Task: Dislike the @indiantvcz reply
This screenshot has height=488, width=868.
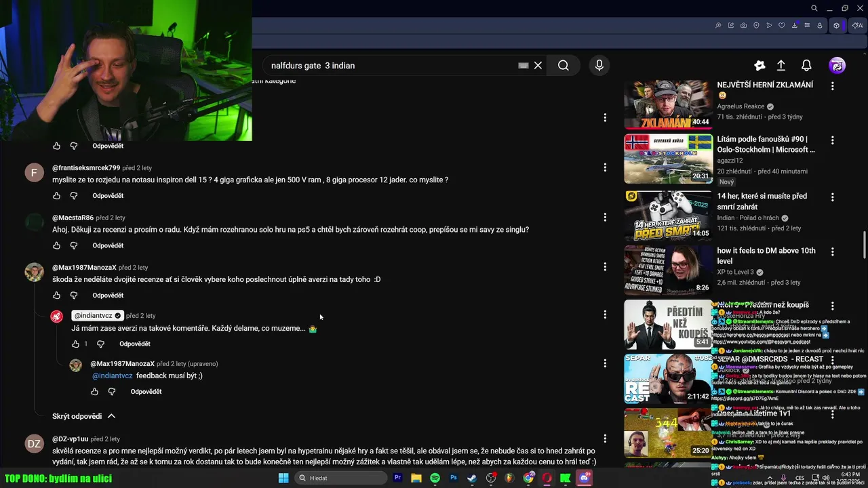Action: tap(100, 344)
